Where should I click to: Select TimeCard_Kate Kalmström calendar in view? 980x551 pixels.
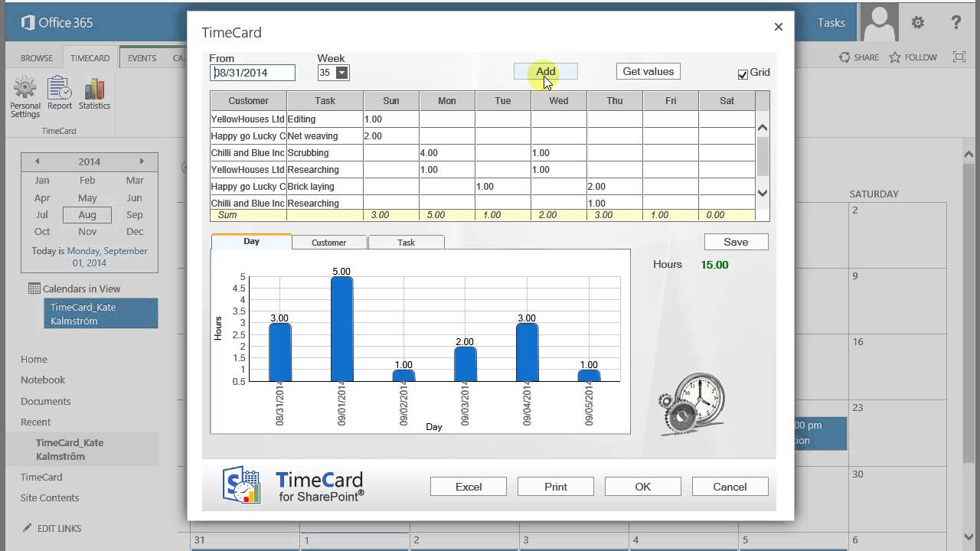tap(101, 314)
